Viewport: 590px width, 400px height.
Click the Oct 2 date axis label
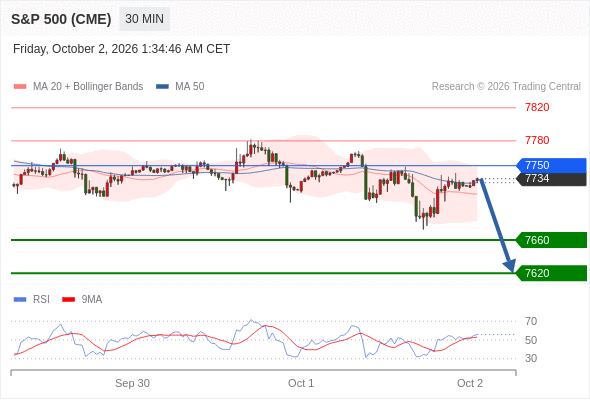(x=470, y=383)
